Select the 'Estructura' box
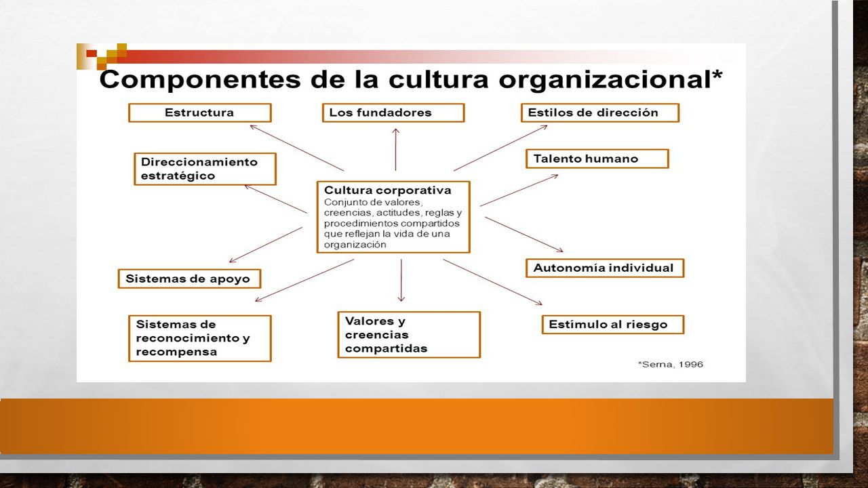This screenshot has width=868, height=488. [x=200, y=113]
